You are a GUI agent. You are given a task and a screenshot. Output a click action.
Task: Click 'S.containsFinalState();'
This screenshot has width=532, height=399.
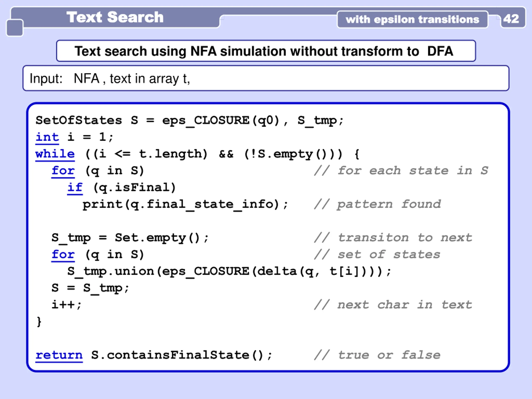(182, 356)
